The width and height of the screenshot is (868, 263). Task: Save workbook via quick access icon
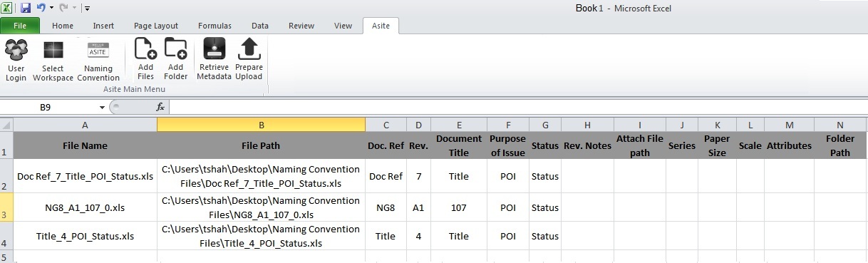point(26,8)
